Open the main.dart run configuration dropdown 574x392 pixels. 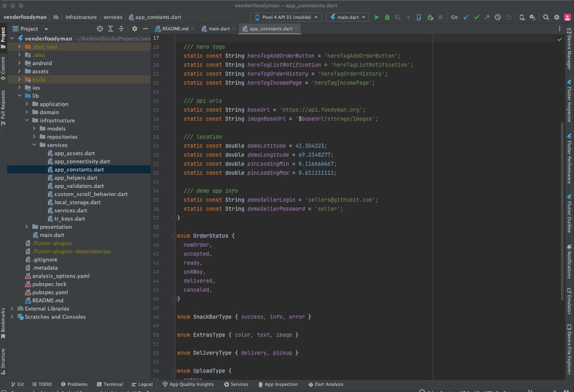click(x=348, y=17)
